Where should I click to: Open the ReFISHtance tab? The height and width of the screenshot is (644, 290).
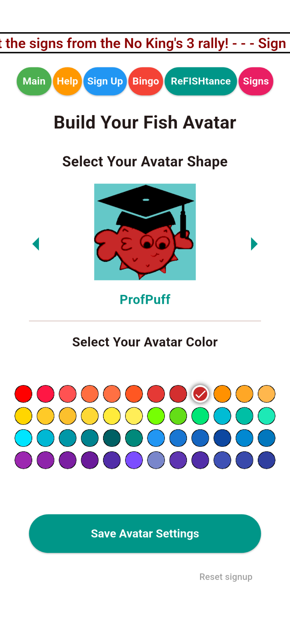(201, 81)
